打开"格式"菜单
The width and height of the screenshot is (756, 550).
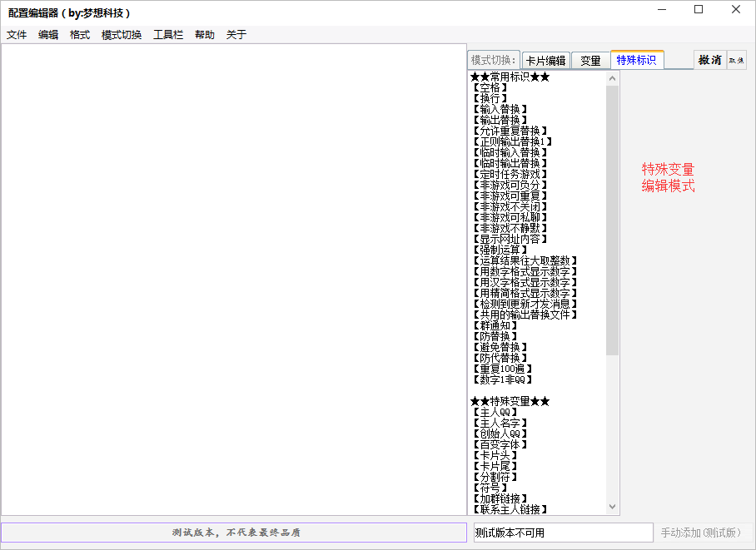[x=79, y=34]
